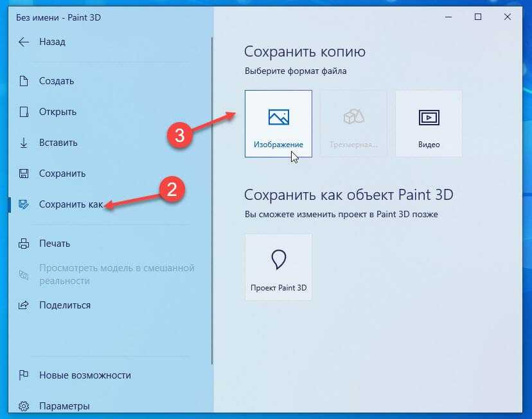Go back via the Назад label

pyautogui.click(x=52, y=42)
